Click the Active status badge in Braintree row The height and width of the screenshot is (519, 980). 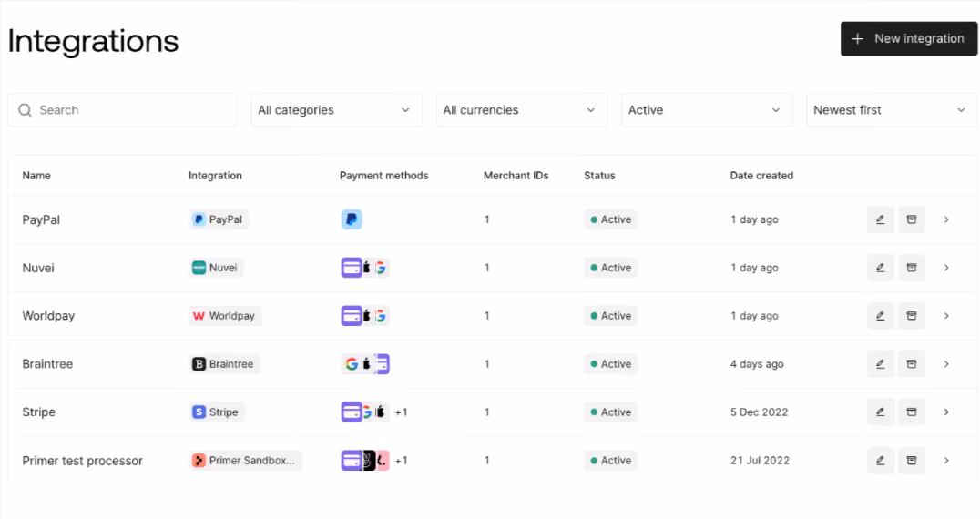(610, 363)
